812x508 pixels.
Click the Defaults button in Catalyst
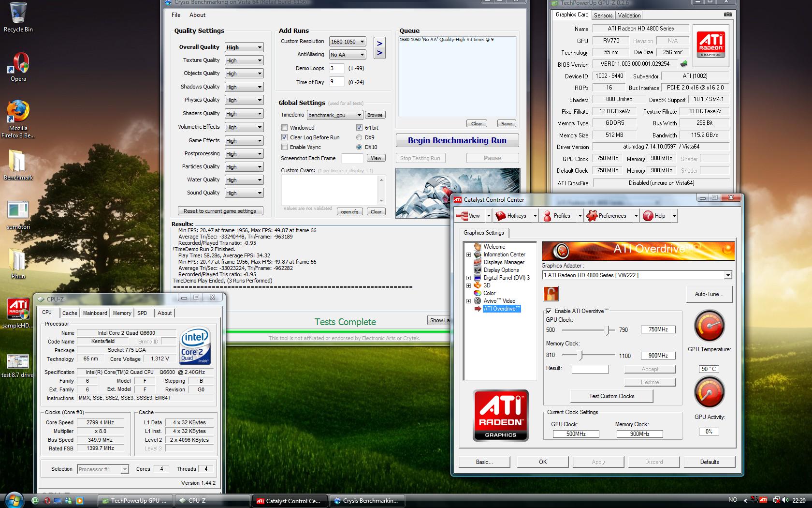tap(710, 462)
